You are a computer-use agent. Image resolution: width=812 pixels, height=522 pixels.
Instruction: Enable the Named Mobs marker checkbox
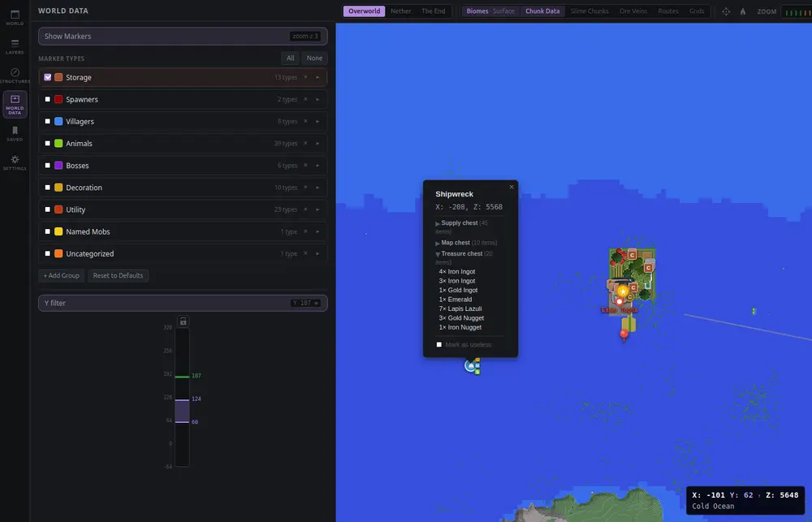click(48, 231)
